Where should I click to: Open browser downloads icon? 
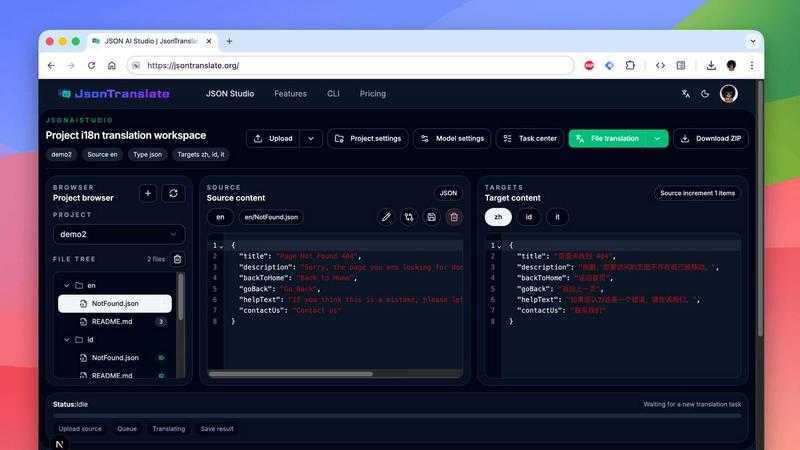[711, 65]
